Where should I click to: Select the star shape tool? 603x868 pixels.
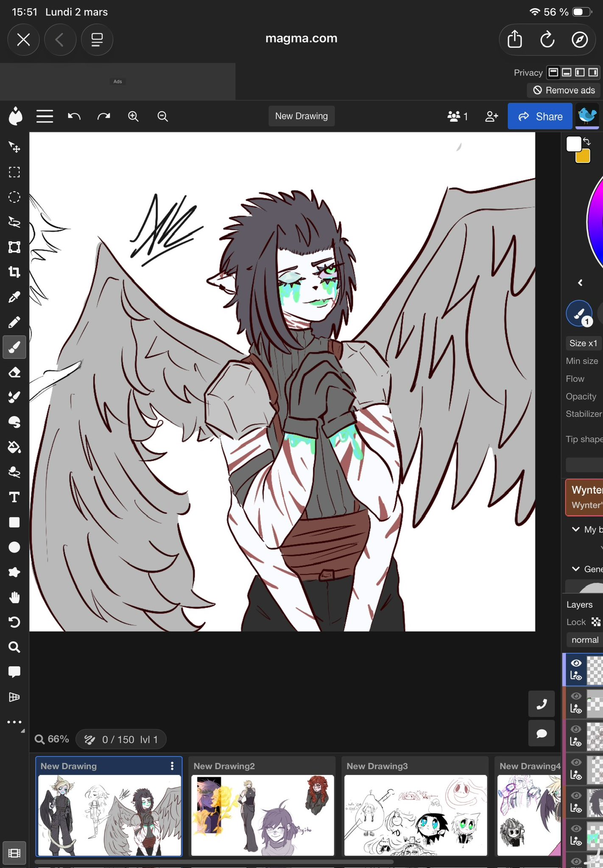[x=14, y=572]
